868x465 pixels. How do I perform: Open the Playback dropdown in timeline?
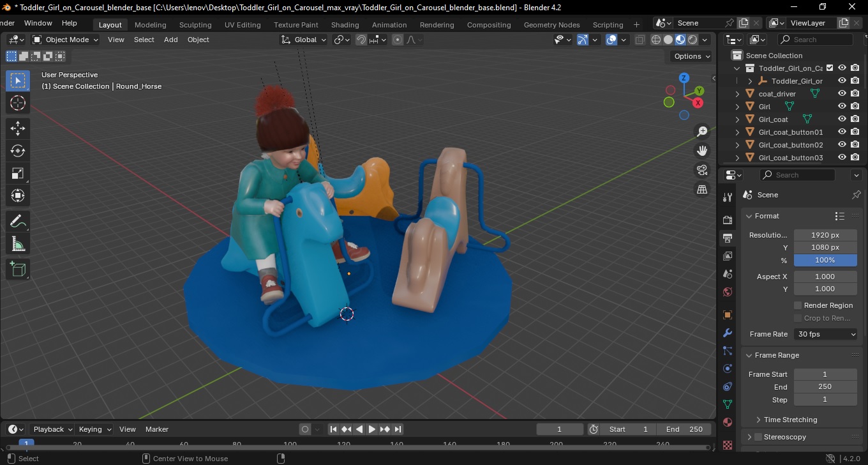[x=52, y=429]
